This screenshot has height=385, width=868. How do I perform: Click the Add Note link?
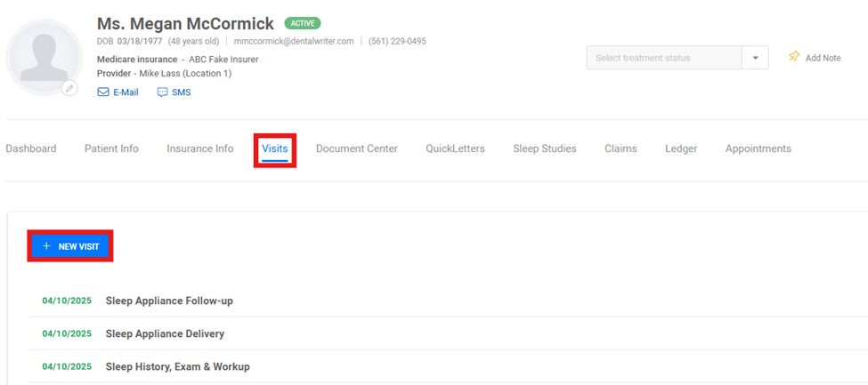pos(823,58)
